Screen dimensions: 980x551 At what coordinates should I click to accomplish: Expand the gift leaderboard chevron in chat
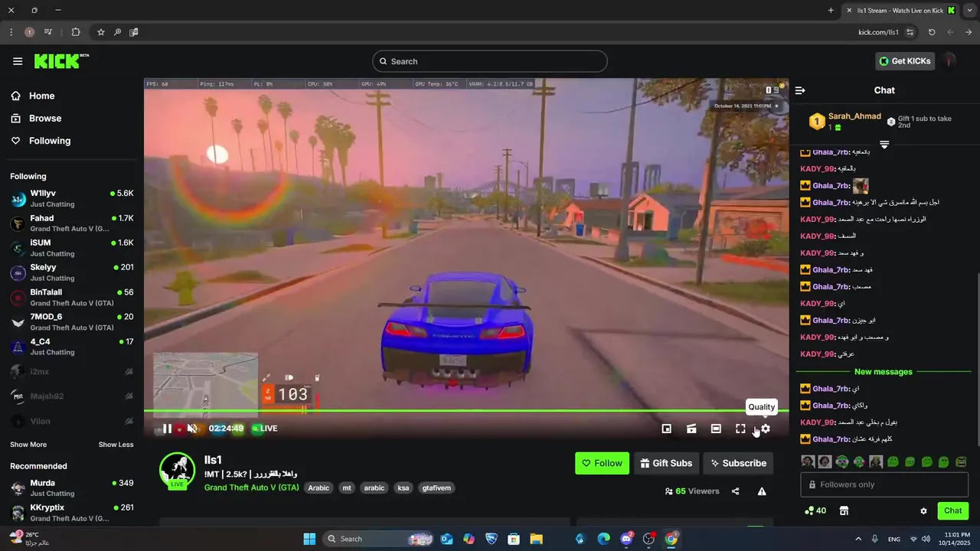tap(884, 145)
